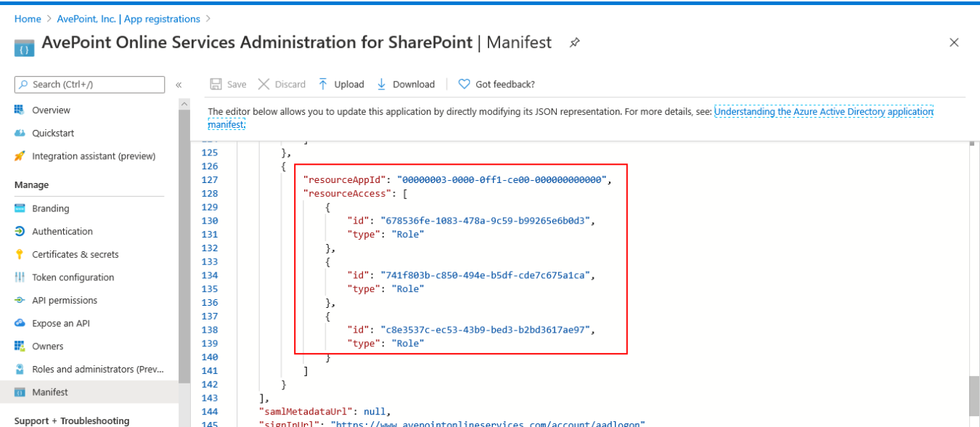
Task: Click the Manifest icon in sidebar
Action: tap(20, 392)
